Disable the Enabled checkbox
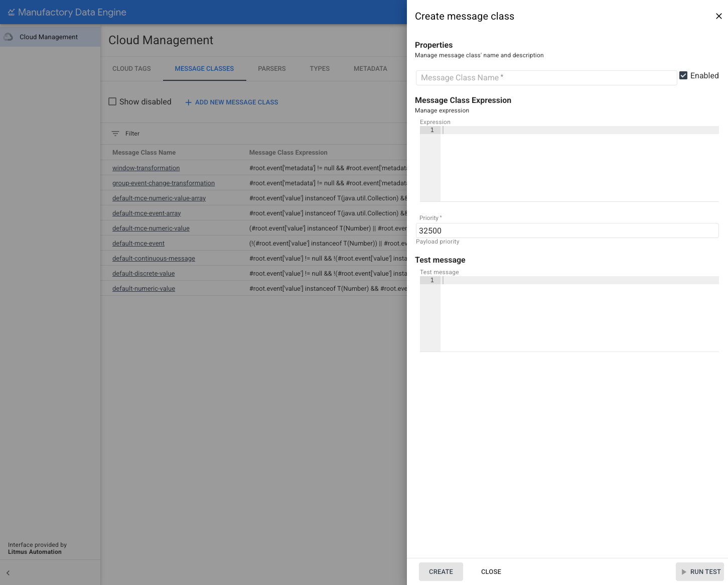The height and width of the screenshot is (585, 728). click(683, 75)
